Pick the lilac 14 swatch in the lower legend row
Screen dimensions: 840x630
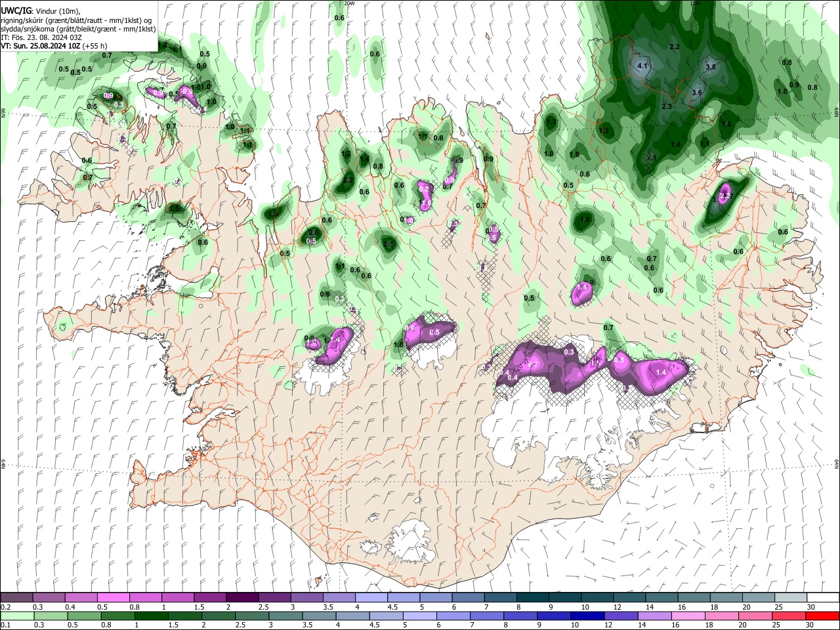pyautogui.click(x=654, y=616)
